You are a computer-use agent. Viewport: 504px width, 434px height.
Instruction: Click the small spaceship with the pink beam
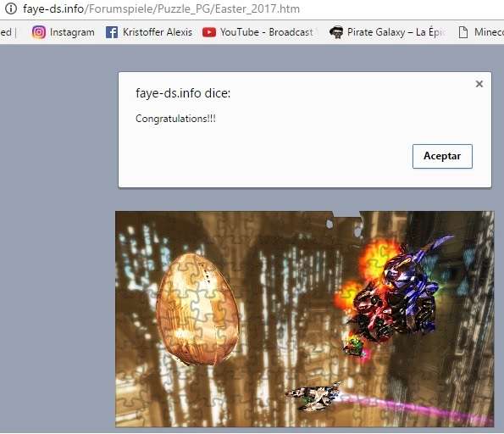(x=313, y=396)
